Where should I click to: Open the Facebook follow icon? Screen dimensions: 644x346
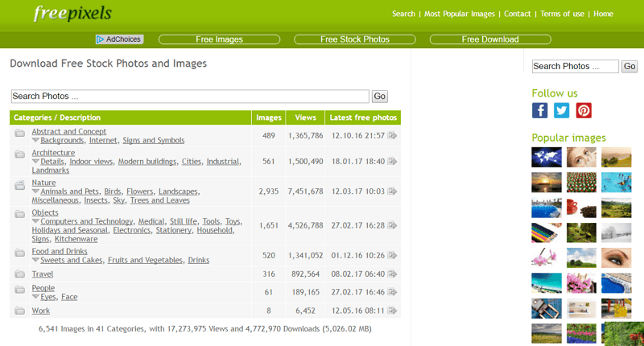point(539,110)
